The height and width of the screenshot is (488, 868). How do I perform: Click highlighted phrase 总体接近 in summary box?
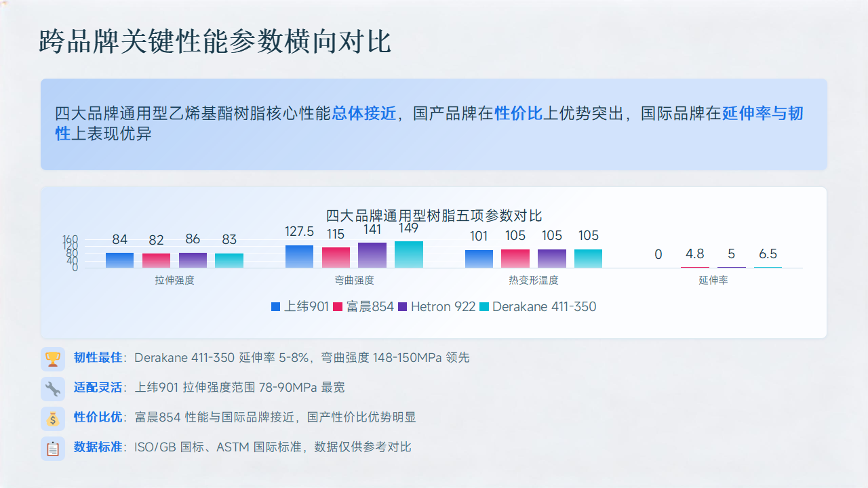pos(364,114)
